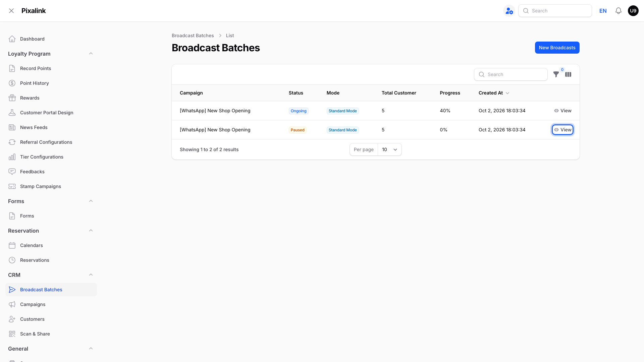View the Ongoing broadcast batch
The image size is (644, 362).
(562, 111)
